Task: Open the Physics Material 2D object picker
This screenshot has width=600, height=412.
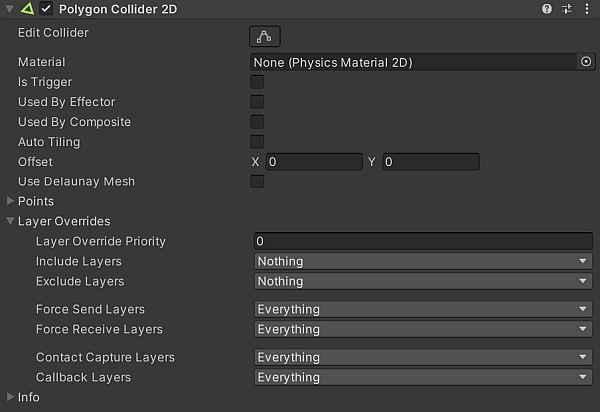Action: click(586, 62)
